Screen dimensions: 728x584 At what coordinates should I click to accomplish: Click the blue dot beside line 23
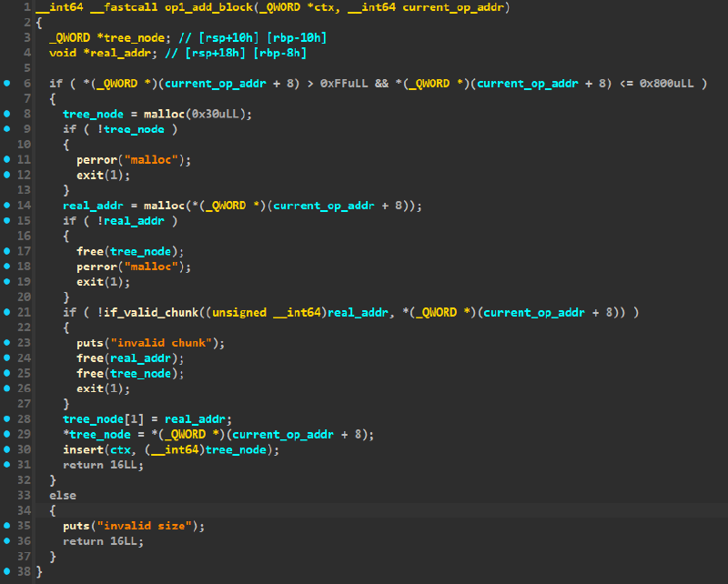coord(7,343)
